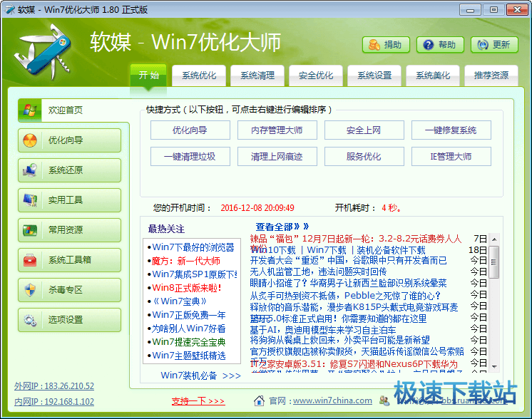Click the 优化向导 shortcut button
This screenshot has height=419, width=532.
pos(190,130)
